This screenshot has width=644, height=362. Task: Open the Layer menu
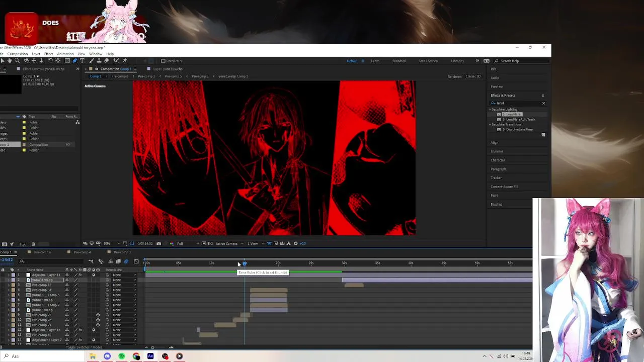pyautogui.click(x=36, y=54)
